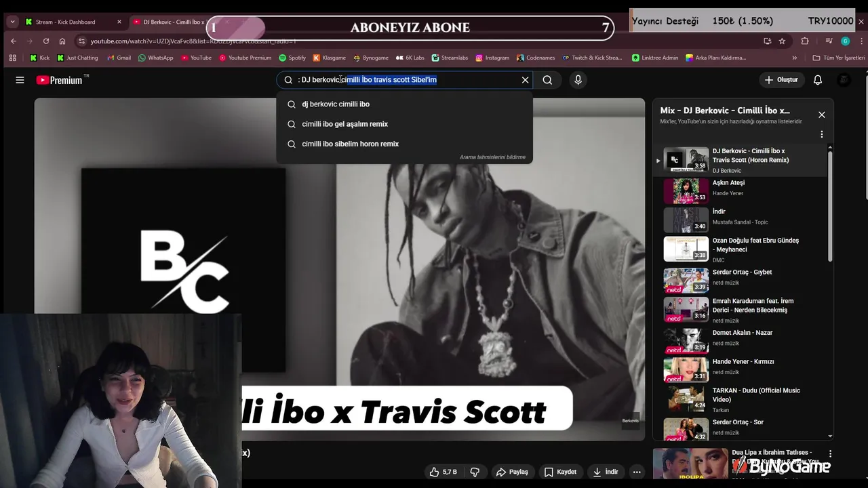Open the Codenames bookmark
Viewport: 868px width, 488px height.
[535, 58]
